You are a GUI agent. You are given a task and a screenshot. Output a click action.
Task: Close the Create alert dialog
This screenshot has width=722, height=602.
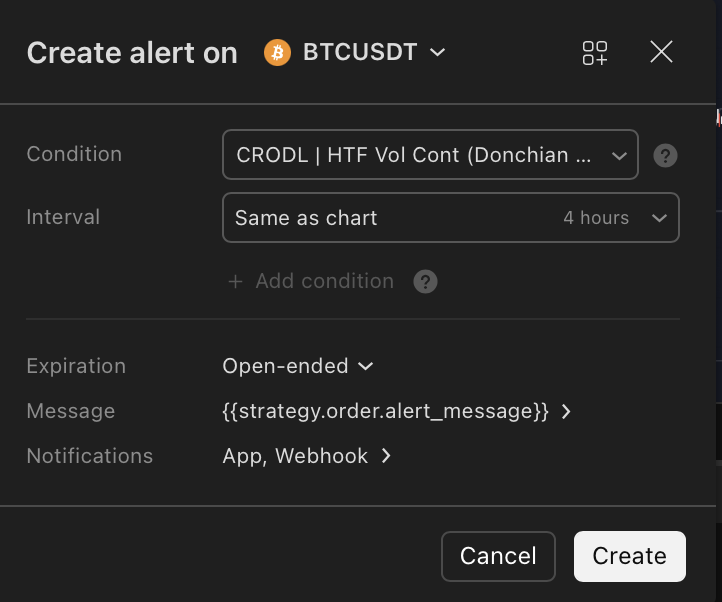click(661, 51)
